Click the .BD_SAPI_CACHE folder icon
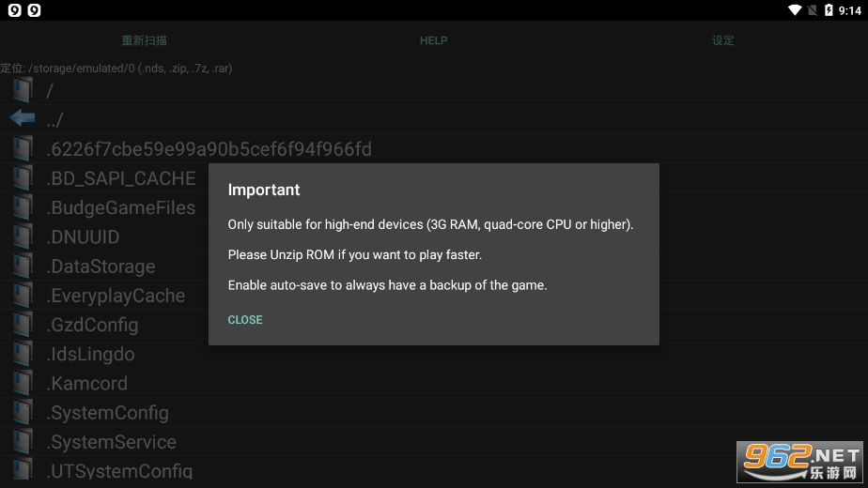 [23, 178]
